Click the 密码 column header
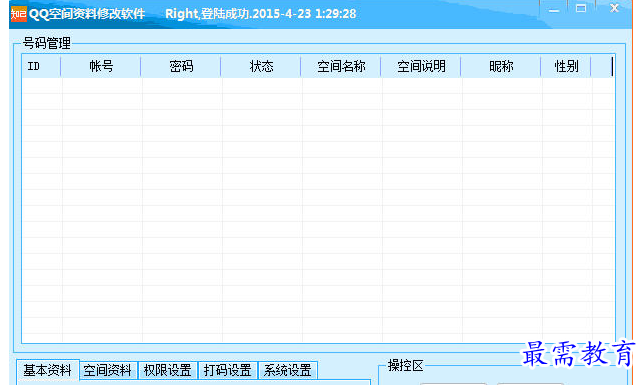Screen dimensions: 644x385 coord(181,66)
